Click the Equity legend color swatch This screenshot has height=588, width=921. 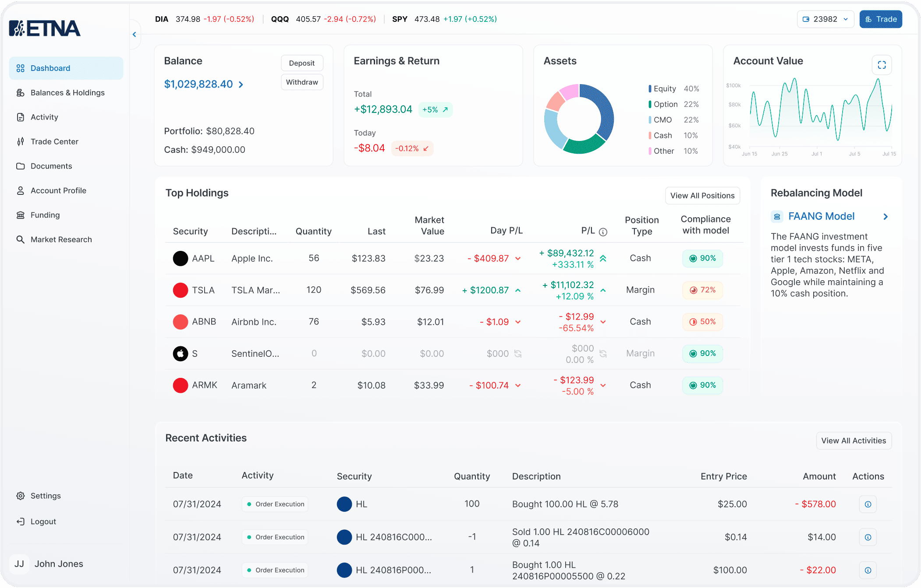(650, 88)
